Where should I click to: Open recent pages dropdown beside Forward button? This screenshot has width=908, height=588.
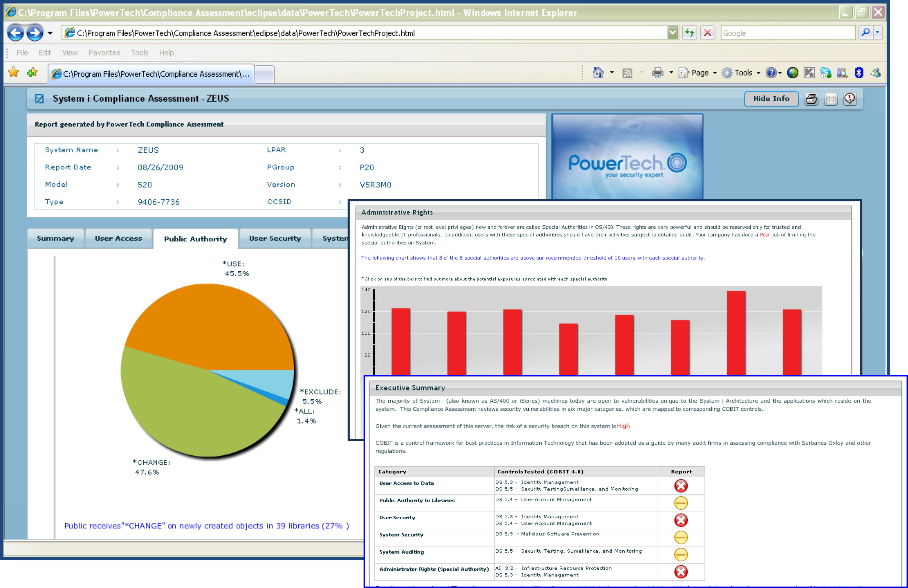pyautogui.click(x=50, y=33)
